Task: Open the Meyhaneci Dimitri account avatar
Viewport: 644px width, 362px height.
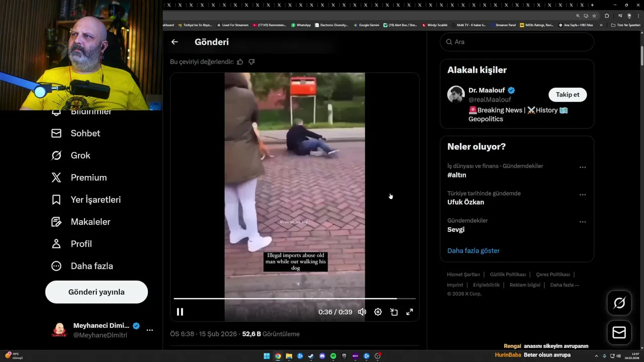Action: (59, 330)
